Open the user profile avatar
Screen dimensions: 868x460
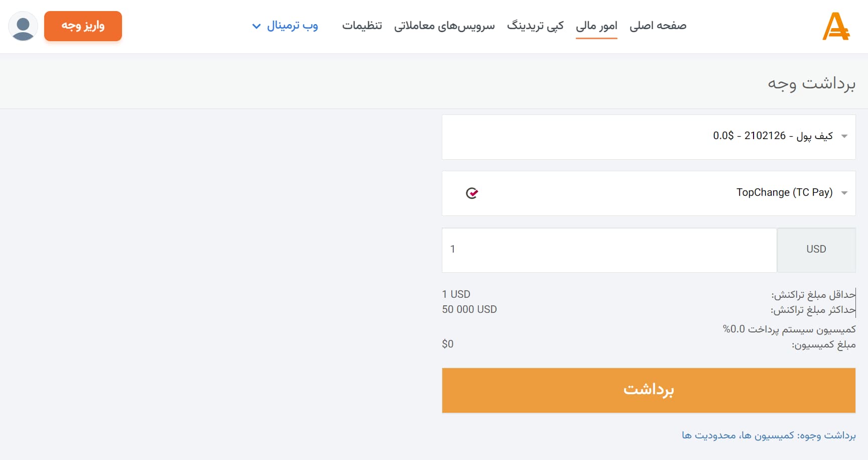click(23, 26)
